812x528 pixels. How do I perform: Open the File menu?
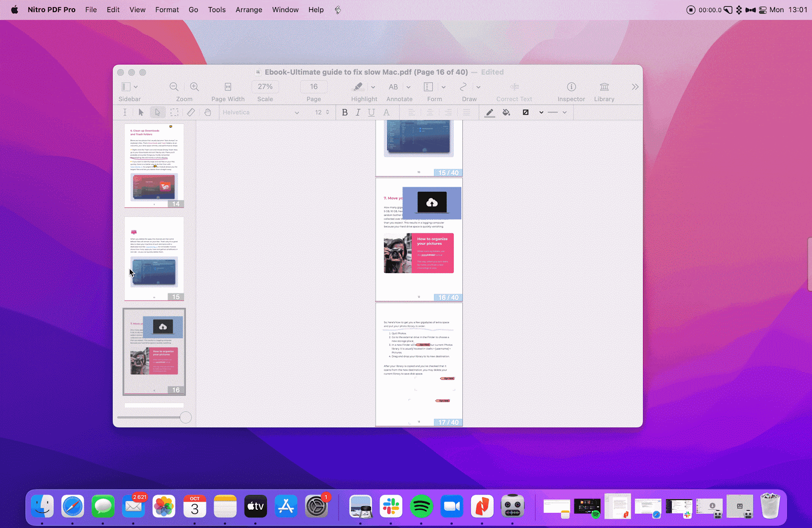[x=91, y=10]
